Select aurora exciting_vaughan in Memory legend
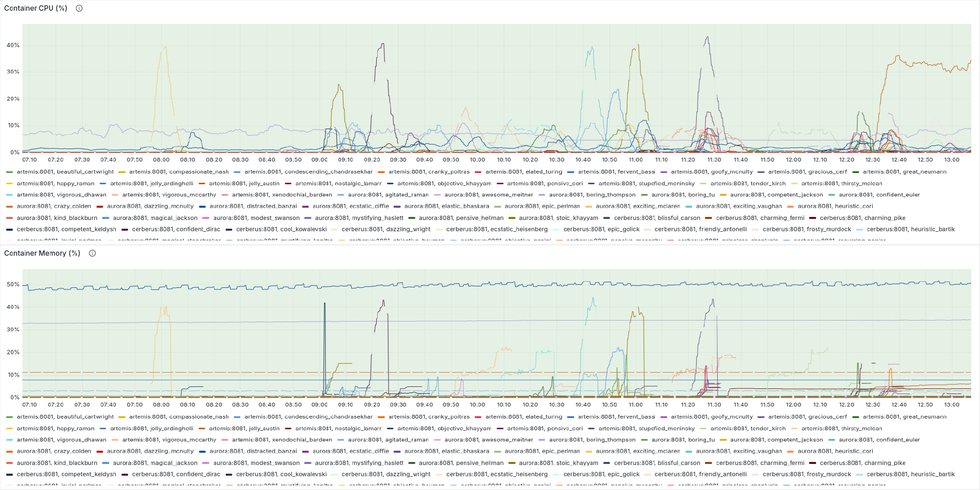The height and width of the screenshot is (490, 980). (739, 451)
